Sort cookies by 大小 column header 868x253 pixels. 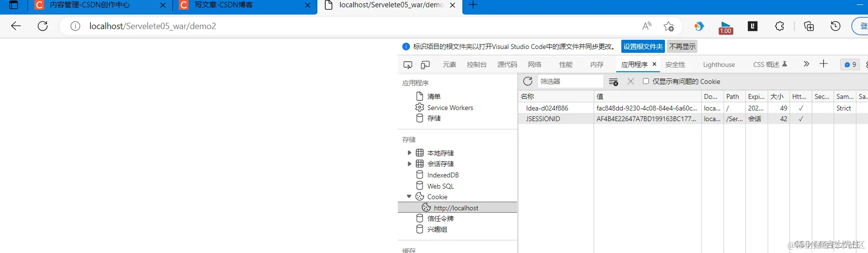pyautogui.click(x=778, y=96)
